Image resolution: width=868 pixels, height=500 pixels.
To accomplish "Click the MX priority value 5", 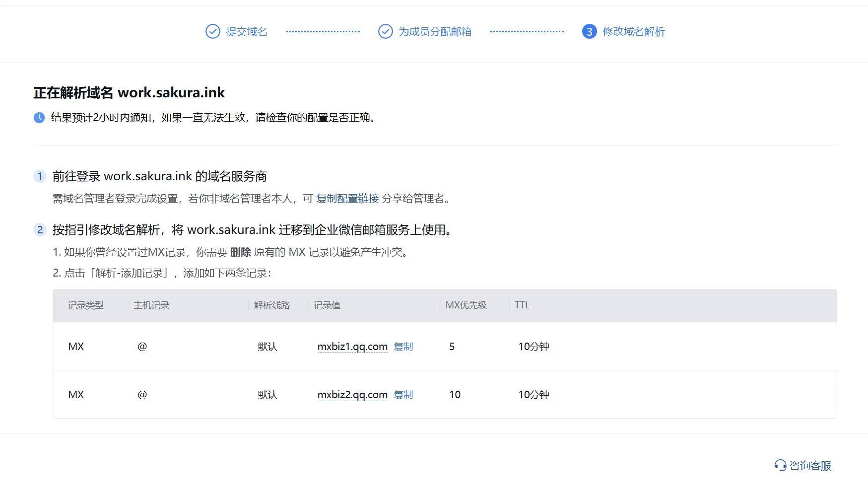I will tap(452, 347).
